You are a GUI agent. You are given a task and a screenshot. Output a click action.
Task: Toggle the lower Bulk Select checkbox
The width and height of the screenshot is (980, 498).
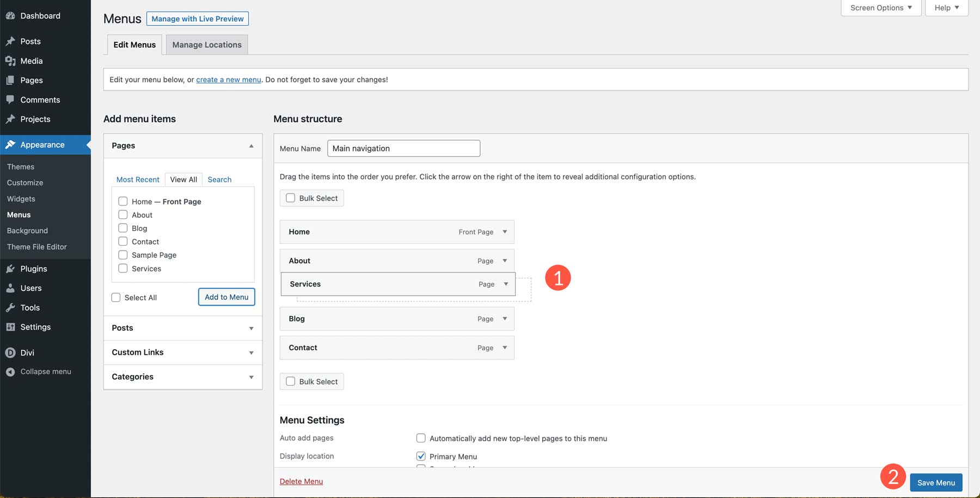[291, 381]
